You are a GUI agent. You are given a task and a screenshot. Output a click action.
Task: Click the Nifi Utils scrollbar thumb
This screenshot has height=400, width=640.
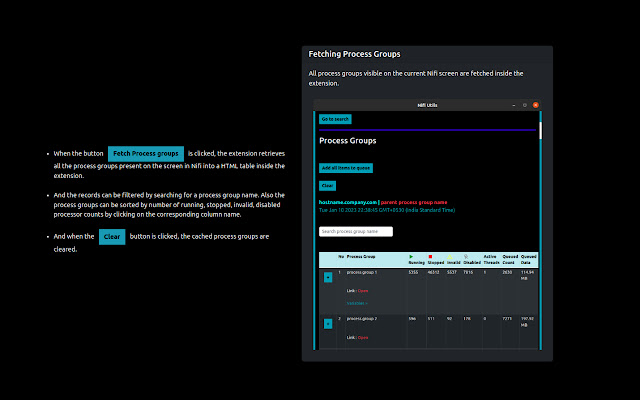click(540, 131)
